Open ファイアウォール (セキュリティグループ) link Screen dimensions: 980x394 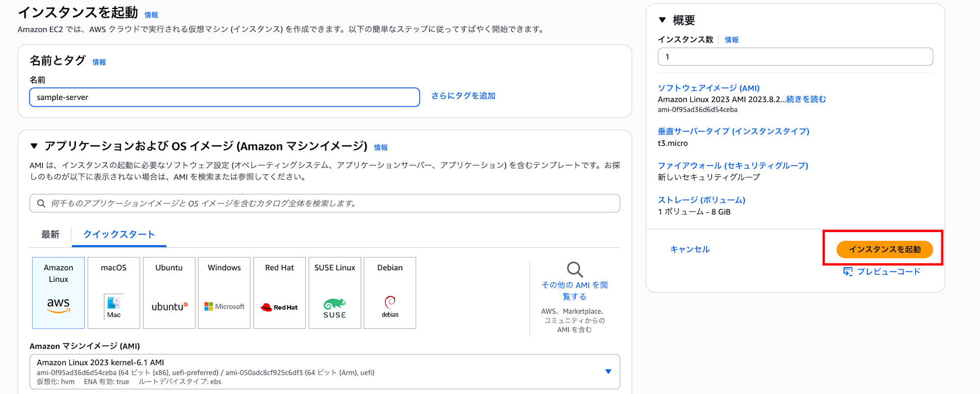733,165
